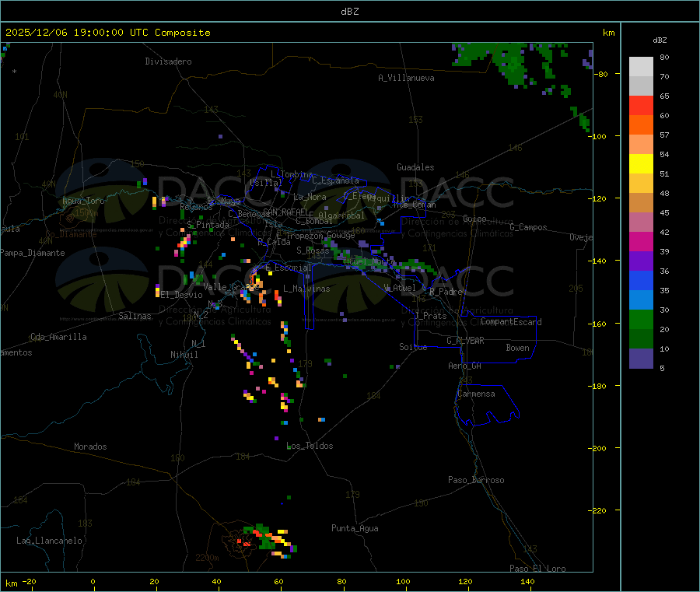Screen dimensions: 700x592
Task: Click the 'Pampa_Diamante' place label
Action: coord(32,253)
